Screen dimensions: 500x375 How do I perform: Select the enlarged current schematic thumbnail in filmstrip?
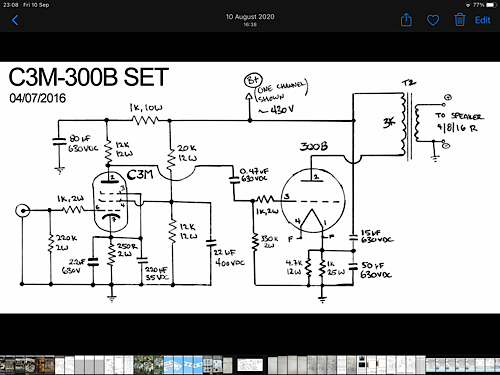(x=250, y=365)
